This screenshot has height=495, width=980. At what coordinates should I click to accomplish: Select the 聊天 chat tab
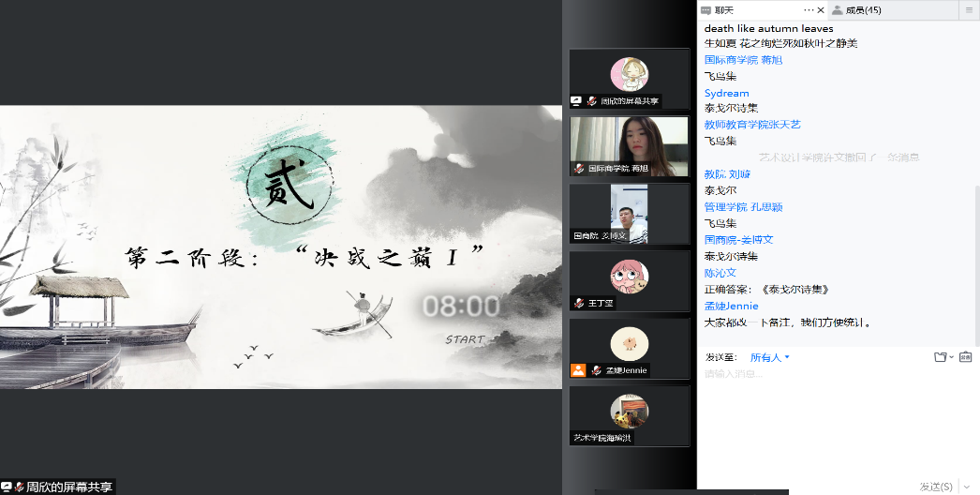coord(724,10)
